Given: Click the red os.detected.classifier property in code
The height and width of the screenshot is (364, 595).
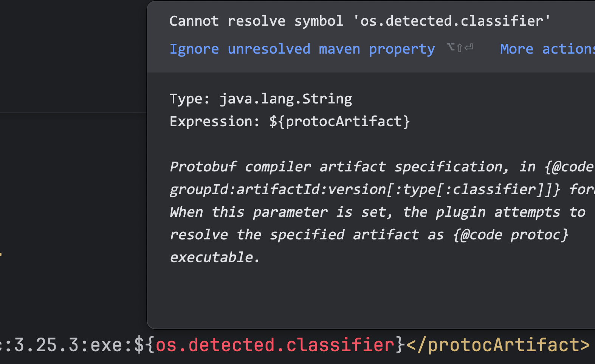Looking at the screenshot, I should click(275, 345).
